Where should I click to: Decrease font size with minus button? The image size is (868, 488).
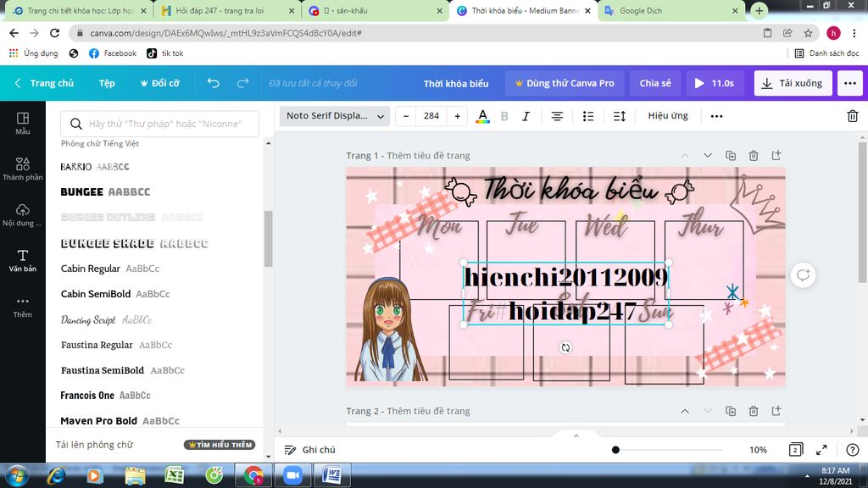(x=406, y=116)
